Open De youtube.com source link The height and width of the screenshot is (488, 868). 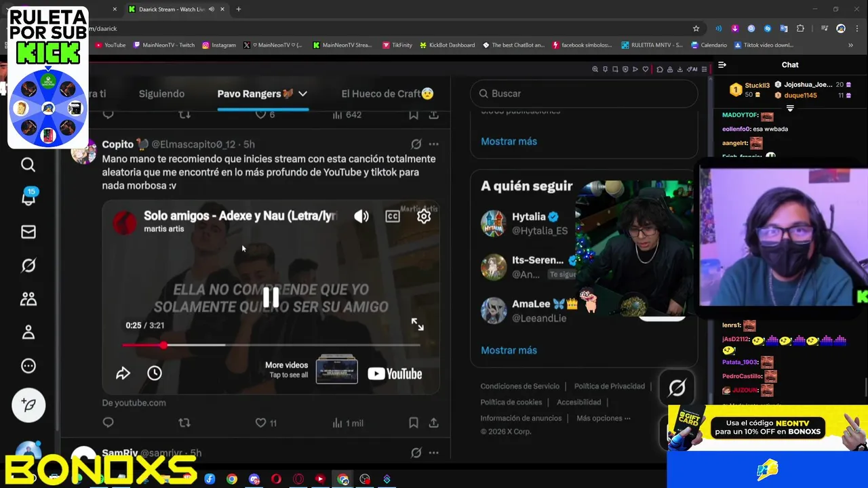[x=134, y=403]
